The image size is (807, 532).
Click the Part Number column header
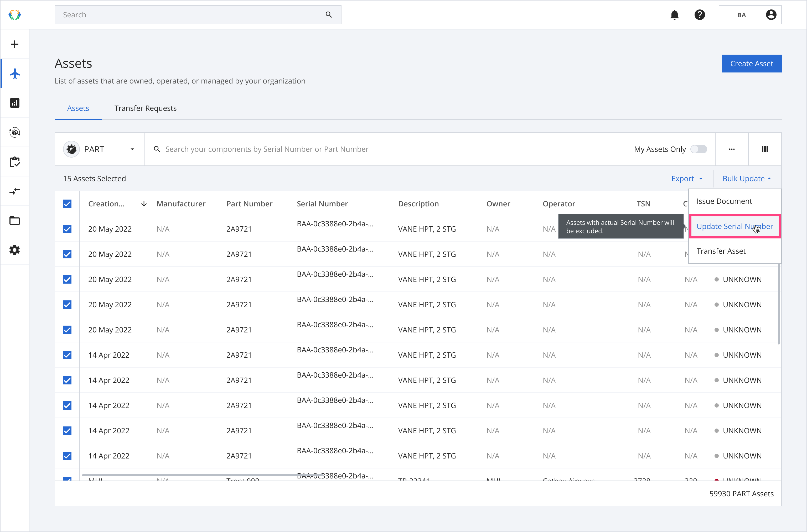click(x=250, y=204)
